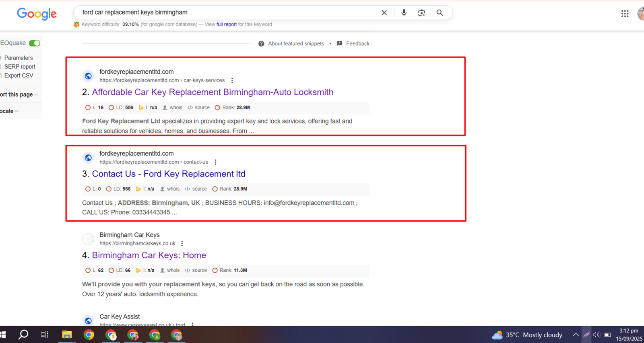Open Birmingham Car Keys: Home link
The width and height of the screenshot is (644, 343).
tap(149, 255)
